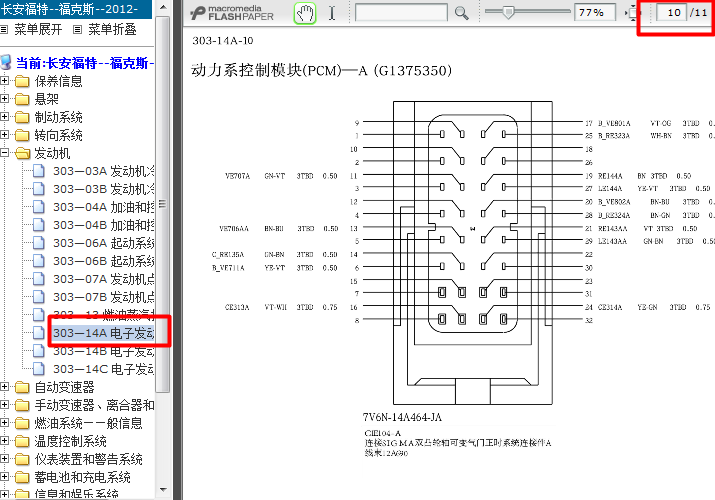Viewport: 715px width, 500px height.
Task: Expand the 制动系统 folder
Action: point(4,117)
